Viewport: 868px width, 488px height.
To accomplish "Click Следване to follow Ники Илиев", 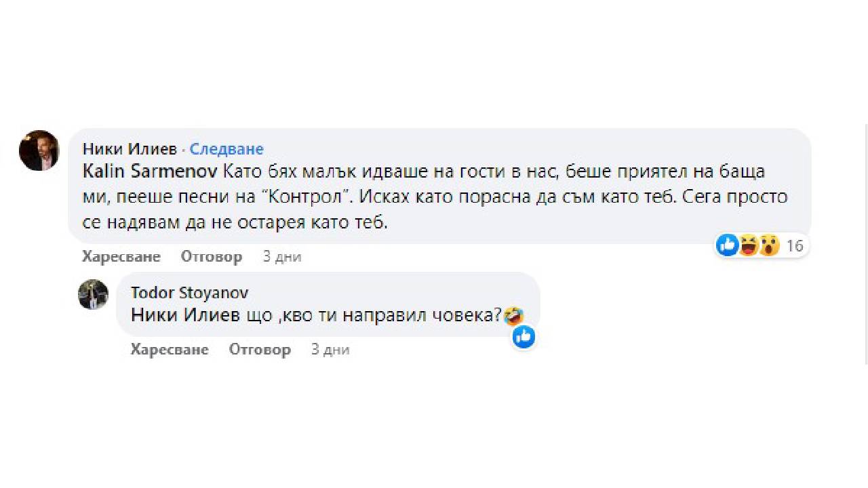I will pyautogui.click(x=226, y=148).
